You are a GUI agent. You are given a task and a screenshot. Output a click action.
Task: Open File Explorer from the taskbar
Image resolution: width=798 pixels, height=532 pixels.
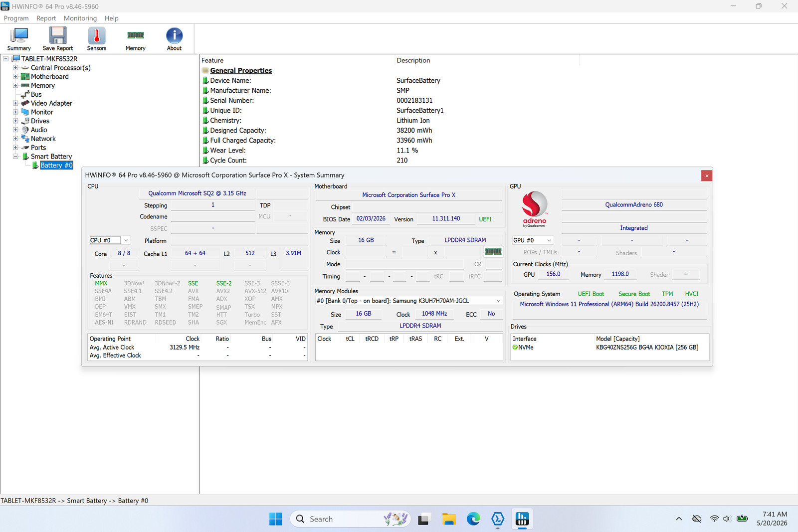coord(449,519)
